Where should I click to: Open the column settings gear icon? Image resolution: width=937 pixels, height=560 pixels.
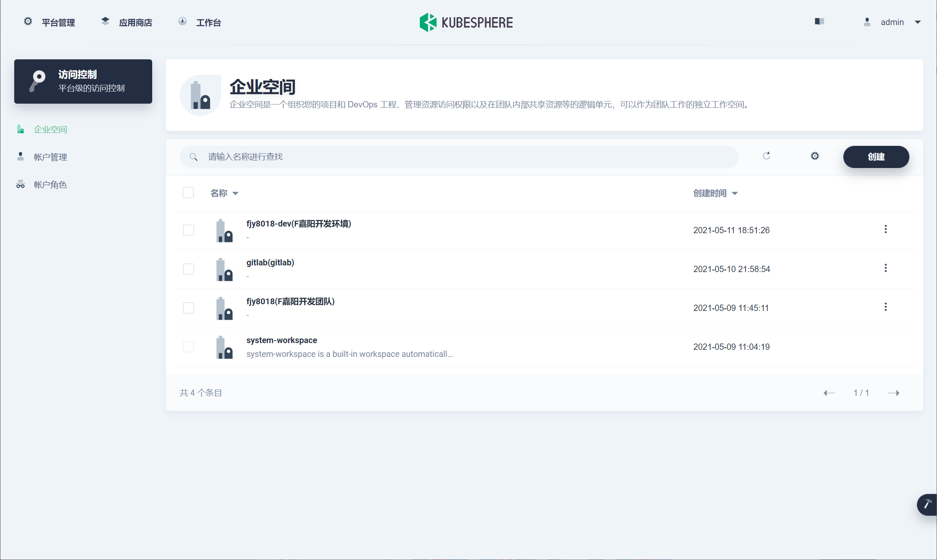[814, 156]
